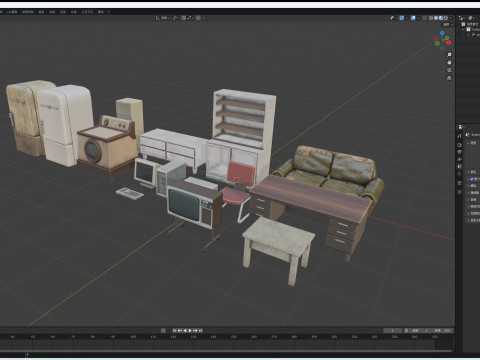Click the hand-shaped pan view icon
Viewport: 480px width, 360px height.
tap(449, 62)
